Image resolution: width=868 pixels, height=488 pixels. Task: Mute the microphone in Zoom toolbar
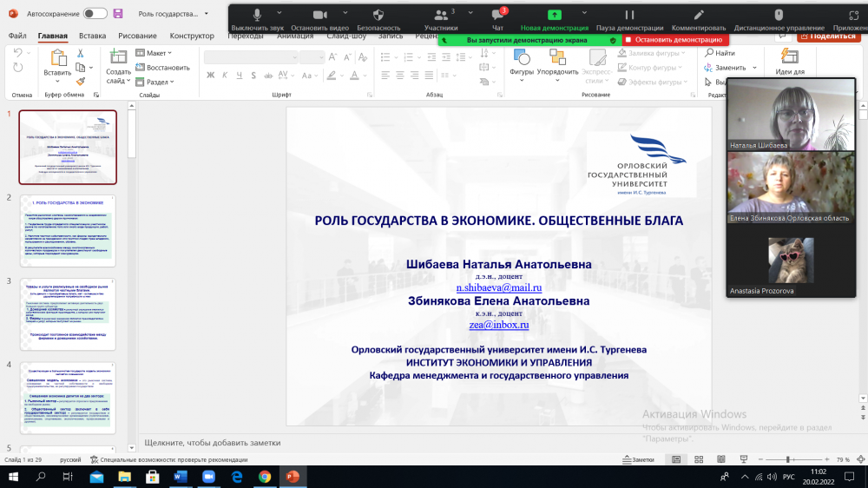coord(257,16)
